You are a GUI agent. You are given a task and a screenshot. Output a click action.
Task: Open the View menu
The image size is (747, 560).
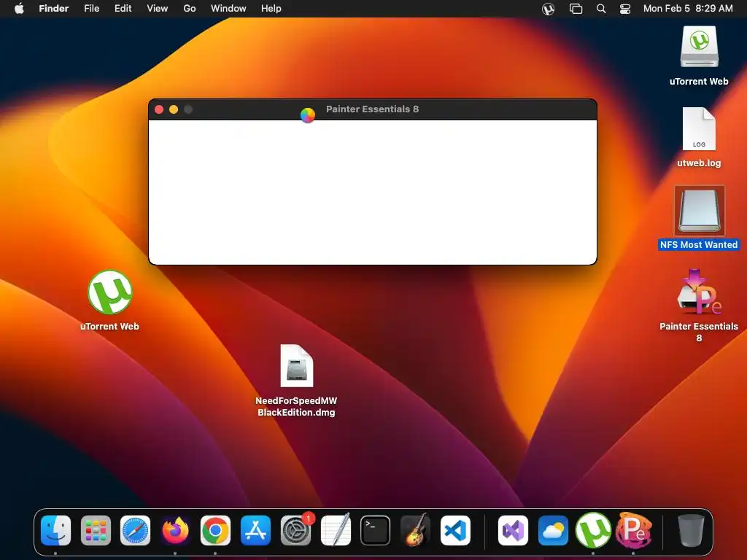tap(158, 9)
